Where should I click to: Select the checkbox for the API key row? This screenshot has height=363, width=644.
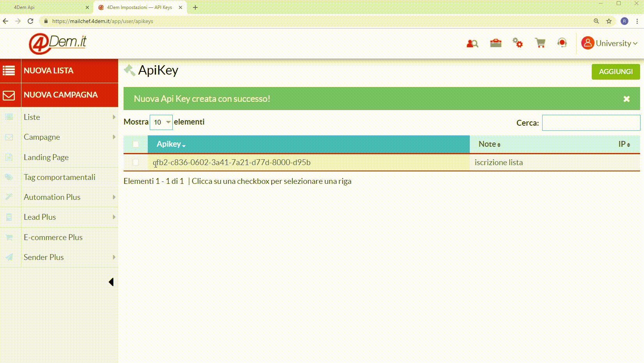pos(136,162)
